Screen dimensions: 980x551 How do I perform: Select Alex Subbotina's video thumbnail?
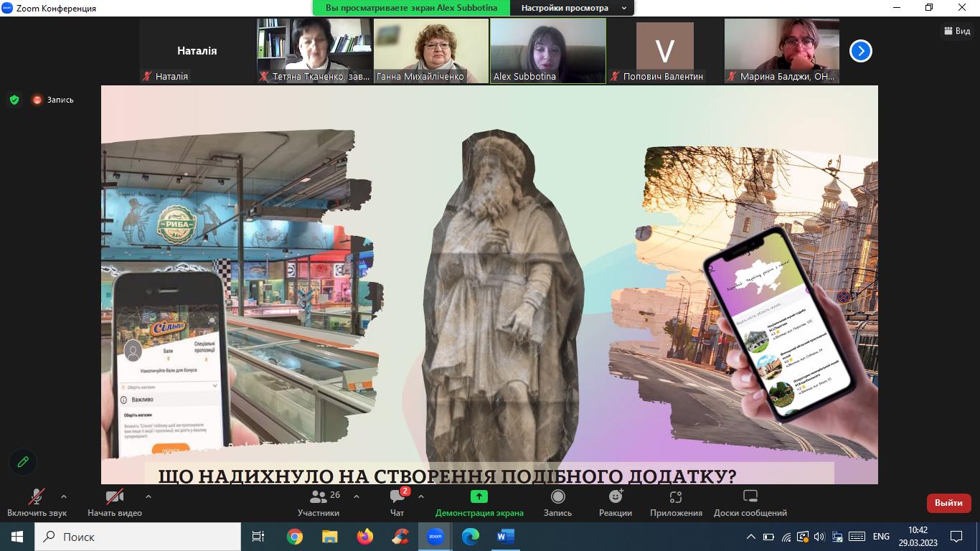(547, 51)
